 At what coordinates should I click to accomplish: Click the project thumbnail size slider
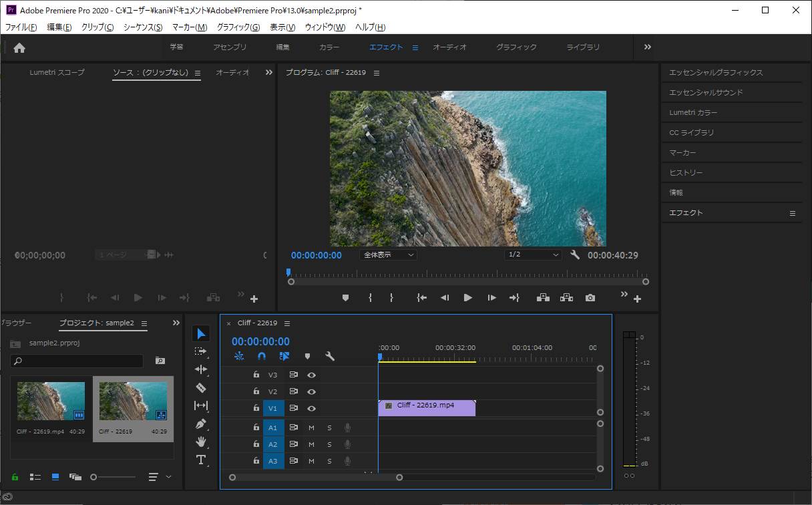[94, 477]
